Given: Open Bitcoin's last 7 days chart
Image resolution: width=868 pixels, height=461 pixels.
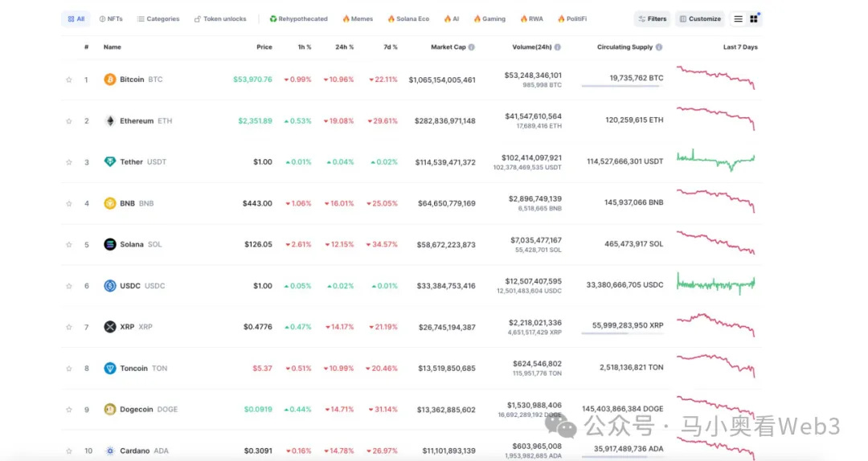Looking at the screenshot, I should [716, 78].
